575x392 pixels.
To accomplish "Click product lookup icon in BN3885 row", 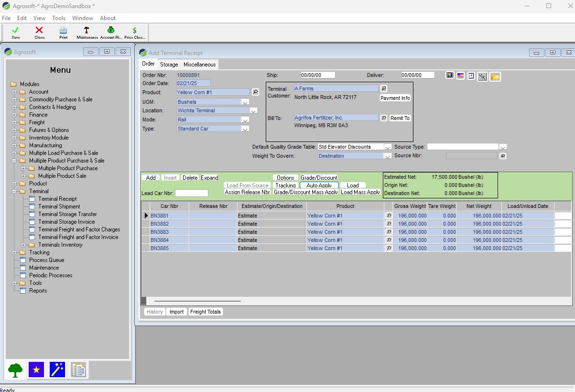I will 389,248.
